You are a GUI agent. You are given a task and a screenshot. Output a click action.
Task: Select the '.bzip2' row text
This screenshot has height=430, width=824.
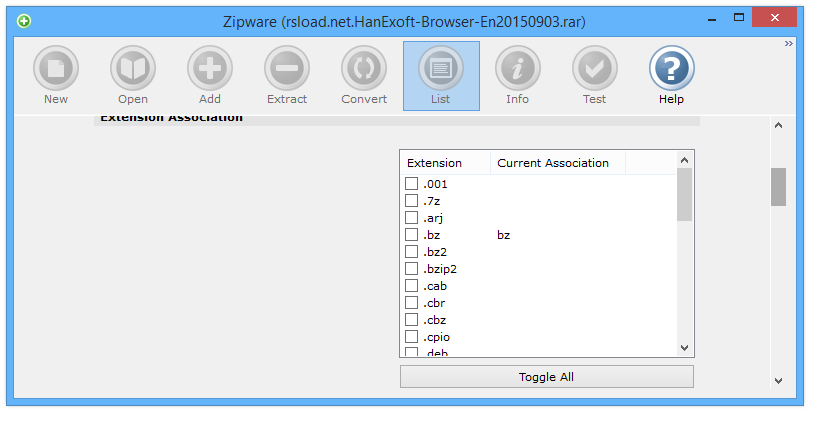click(440, 269)
